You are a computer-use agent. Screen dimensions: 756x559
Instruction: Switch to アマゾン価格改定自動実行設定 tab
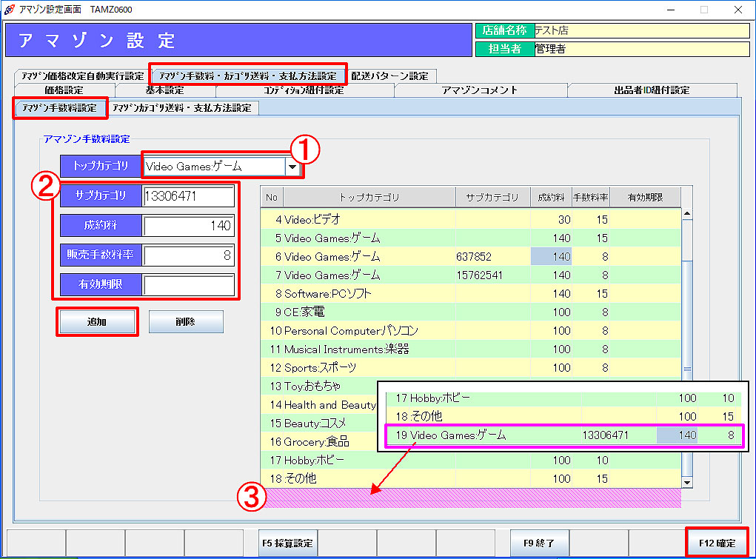click(82, 76)
